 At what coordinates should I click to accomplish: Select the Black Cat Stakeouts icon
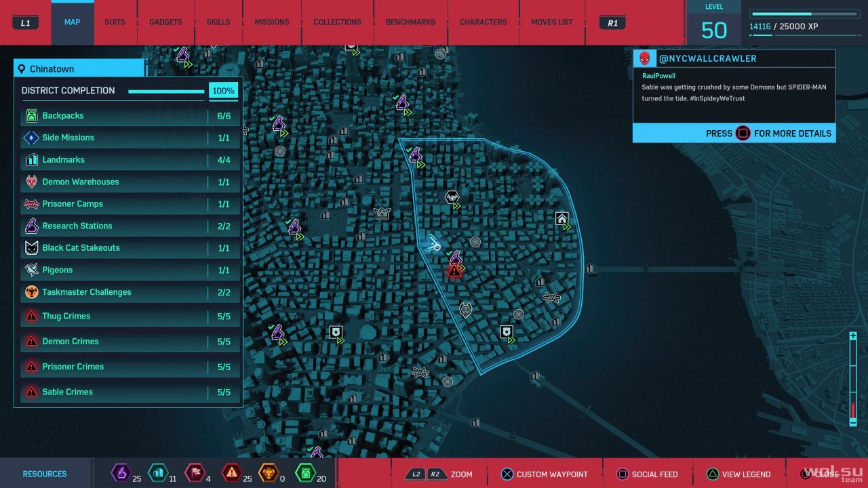coord(31,248)
